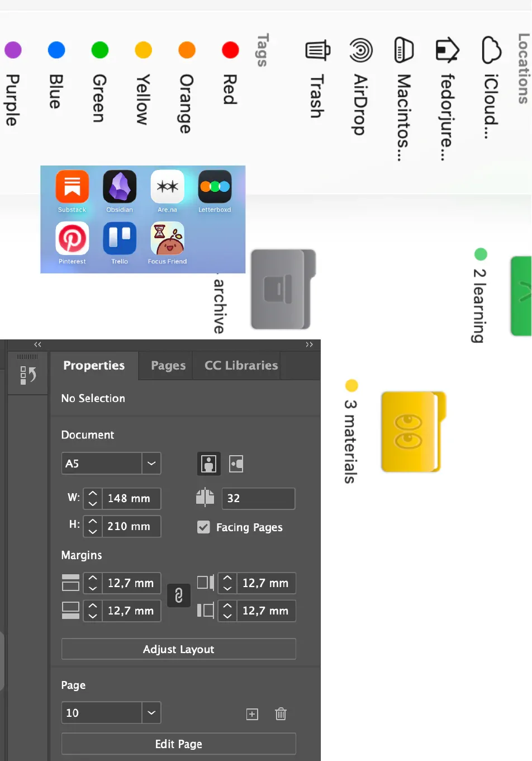Click the width field showing 148 mm
This screenshot has height=761, width=532.
(x=131, y=498)
